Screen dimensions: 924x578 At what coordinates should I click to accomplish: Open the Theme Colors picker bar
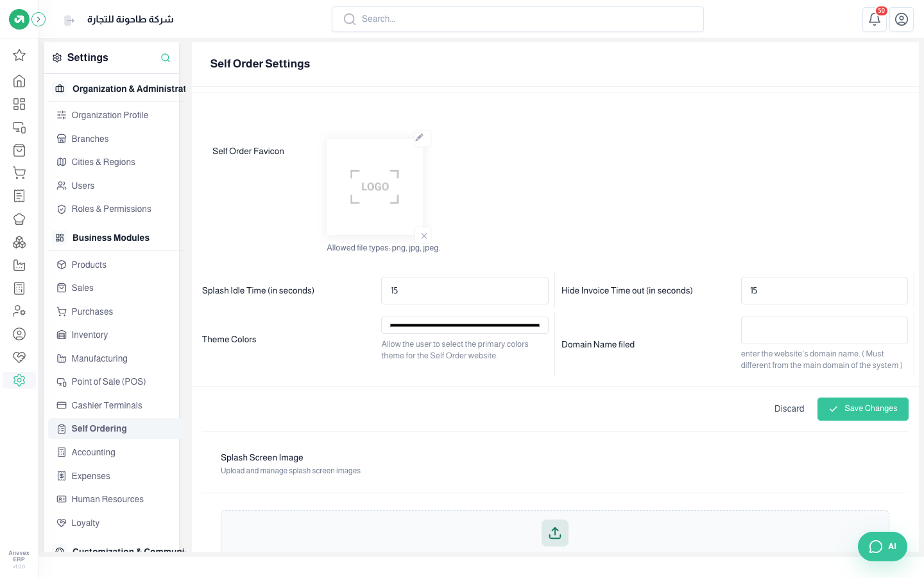[x=465, y=325]
